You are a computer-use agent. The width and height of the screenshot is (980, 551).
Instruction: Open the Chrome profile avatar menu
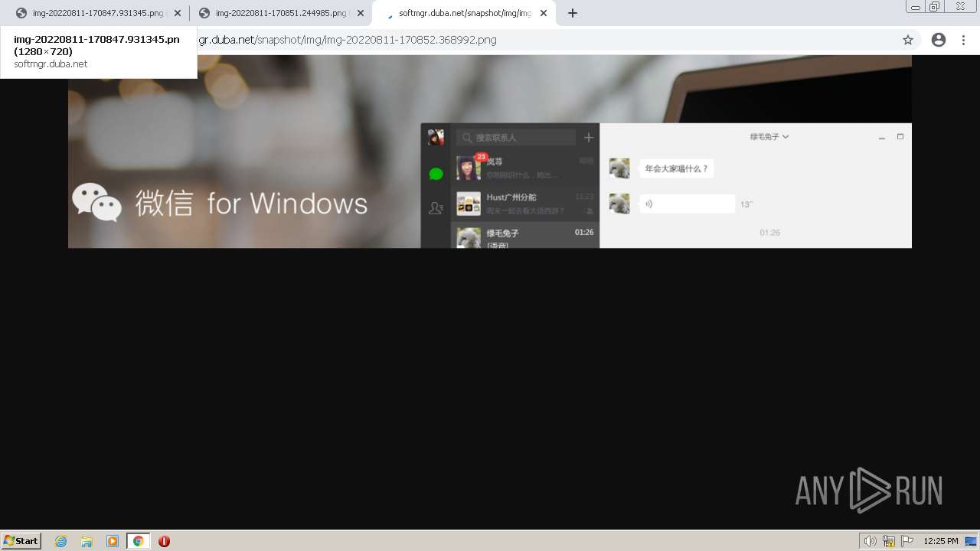[x=939, y=40]
